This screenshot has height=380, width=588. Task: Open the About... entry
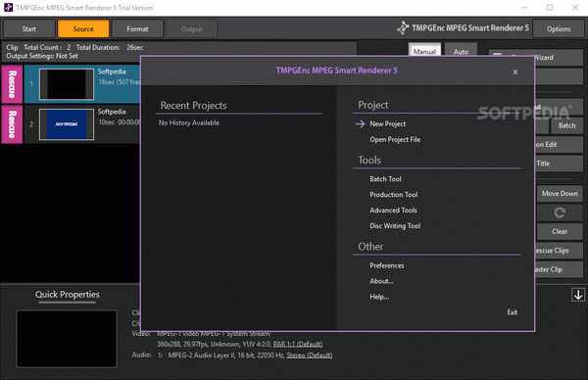click(381, 281)
